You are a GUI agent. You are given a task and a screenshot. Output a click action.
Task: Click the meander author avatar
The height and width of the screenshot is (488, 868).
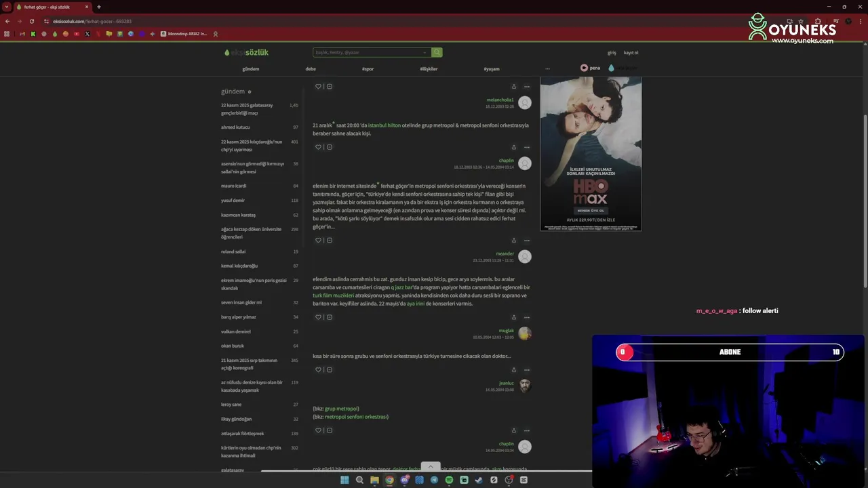[525, 256]
